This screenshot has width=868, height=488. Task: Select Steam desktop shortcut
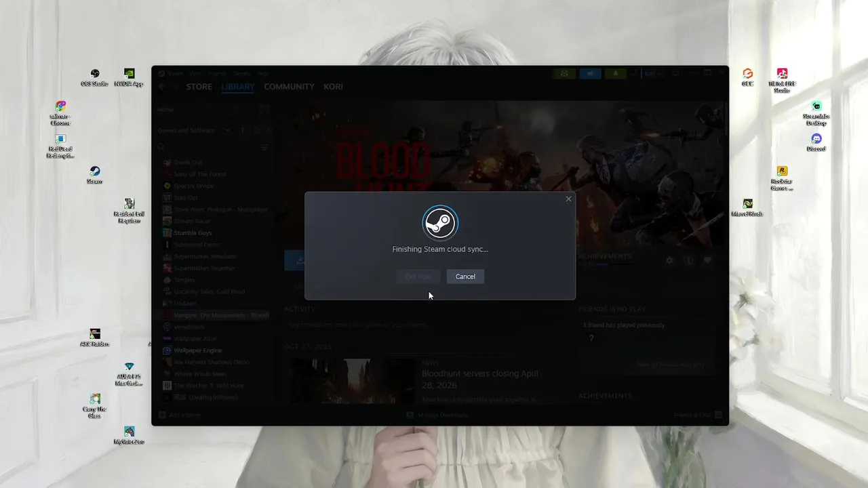pyautogui.click(x=95, y=176)
